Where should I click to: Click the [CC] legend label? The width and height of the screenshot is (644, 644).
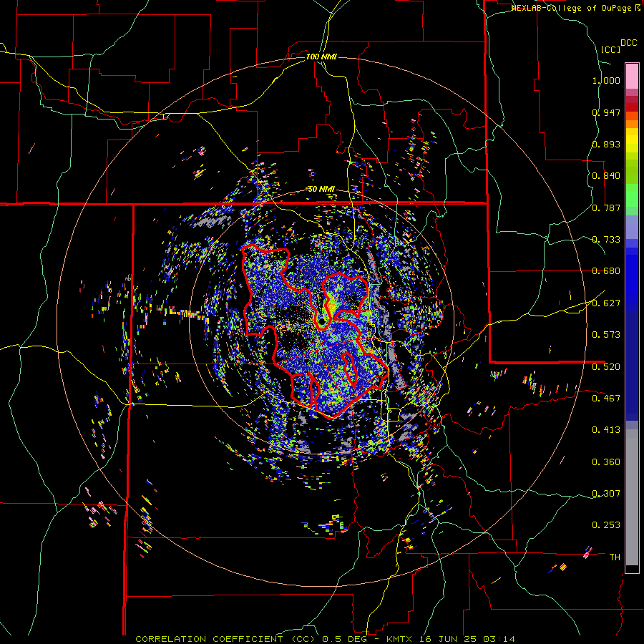coord(610,49)
